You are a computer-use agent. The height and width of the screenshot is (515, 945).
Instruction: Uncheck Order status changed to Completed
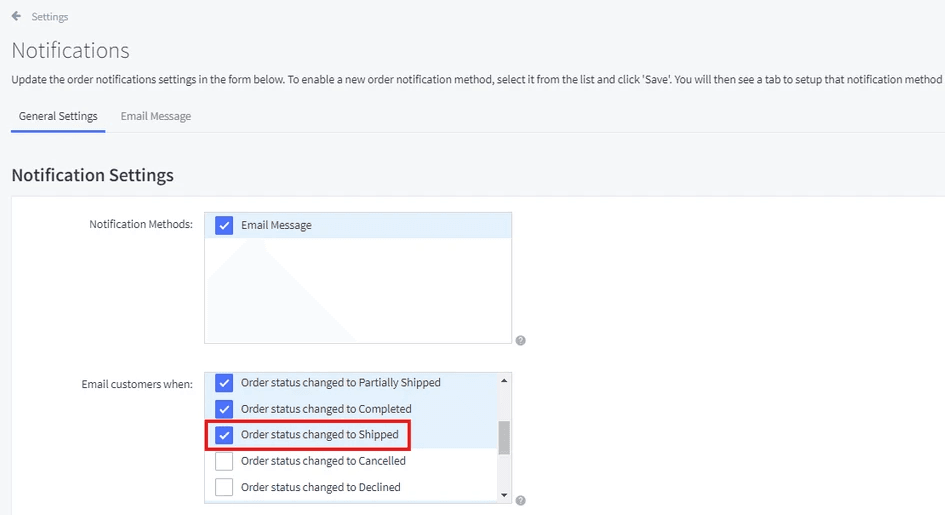tap(224, 409)
